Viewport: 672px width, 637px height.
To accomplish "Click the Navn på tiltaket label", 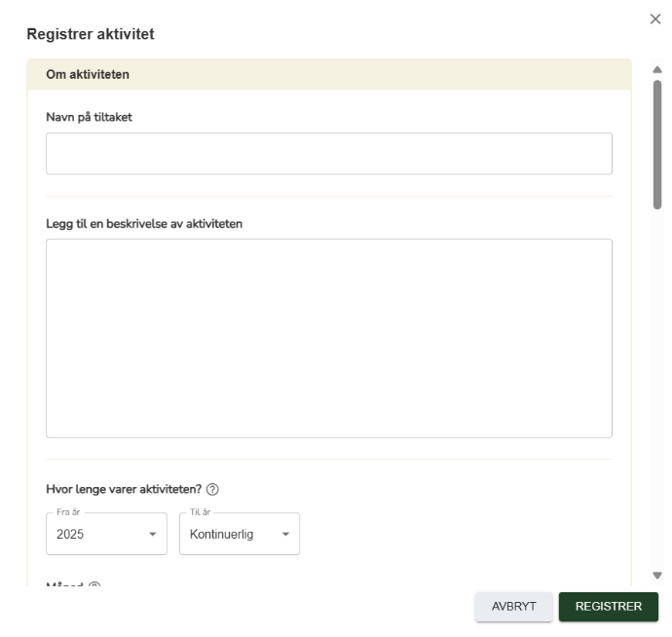I will [89, 117].
